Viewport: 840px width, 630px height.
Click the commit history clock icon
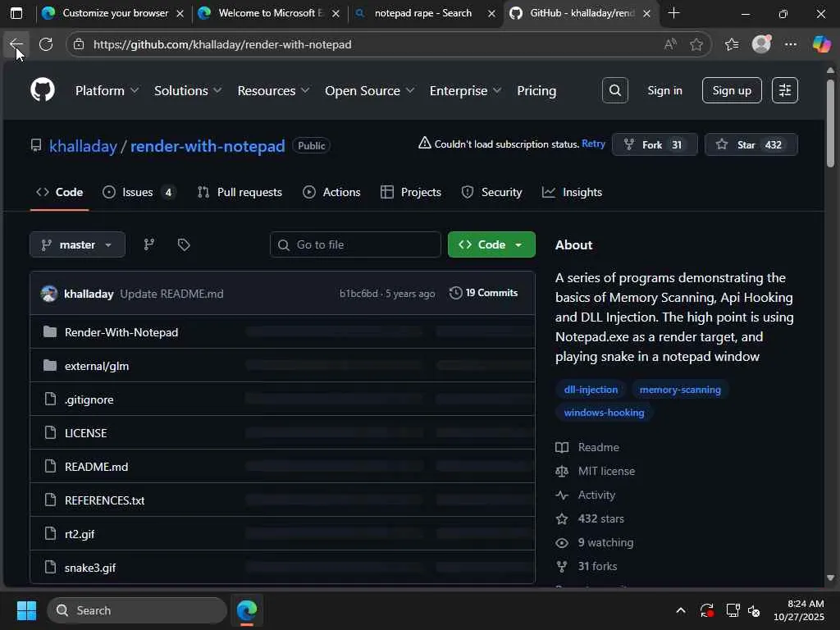tap(455, 293)
